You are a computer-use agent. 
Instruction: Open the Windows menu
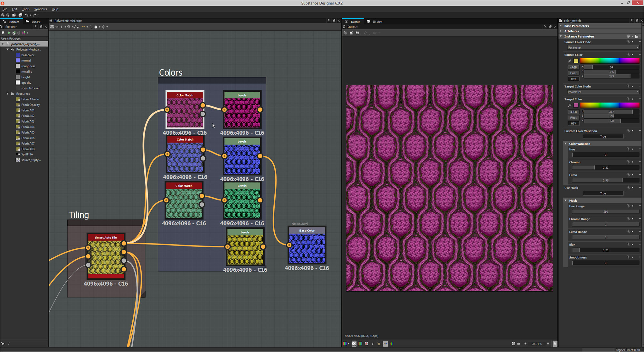pyautogui.click(x=40, y=9)
